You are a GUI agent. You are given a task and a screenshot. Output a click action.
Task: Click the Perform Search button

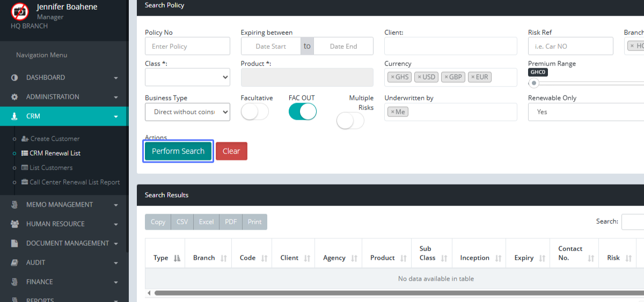pos(178,151)
